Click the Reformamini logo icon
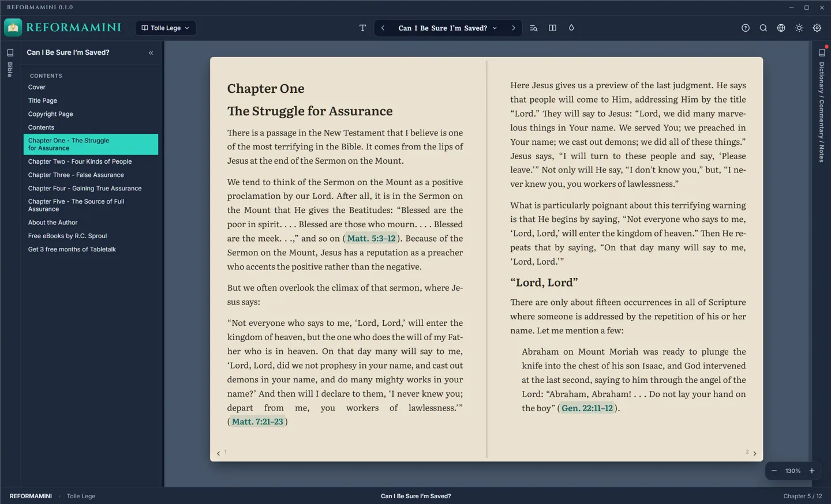 (x=13, y=28)
